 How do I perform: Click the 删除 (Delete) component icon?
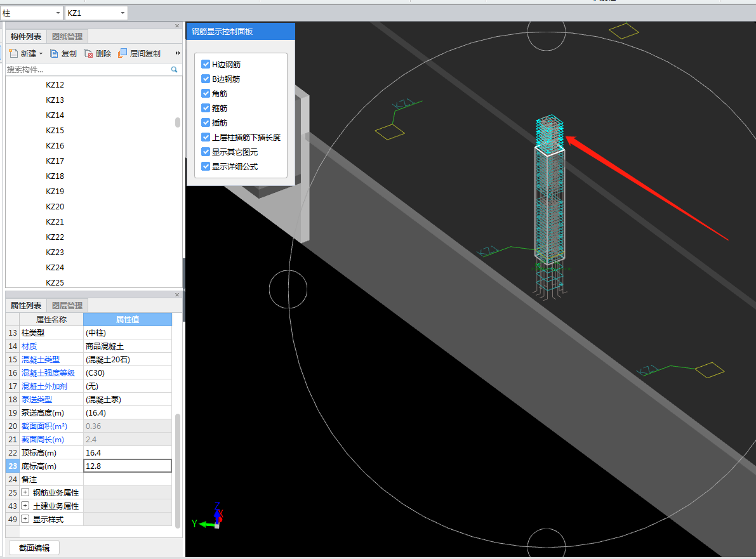(x=88, y=54)
